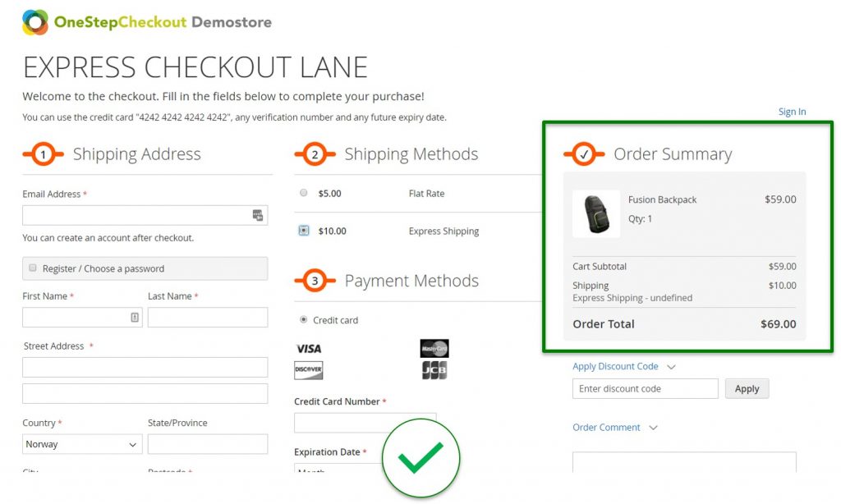Click the Discover card logo
The image size is (841, 504).
pos(309,370)
